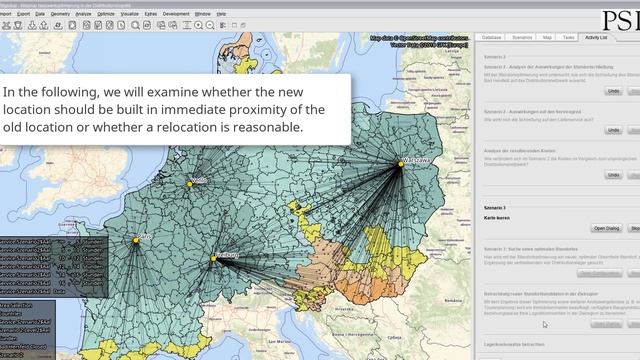The image size is (640, 360).
Task: Select the Venlo hub marker on the map
Action: pyautogui.click(x=189, y=184)
